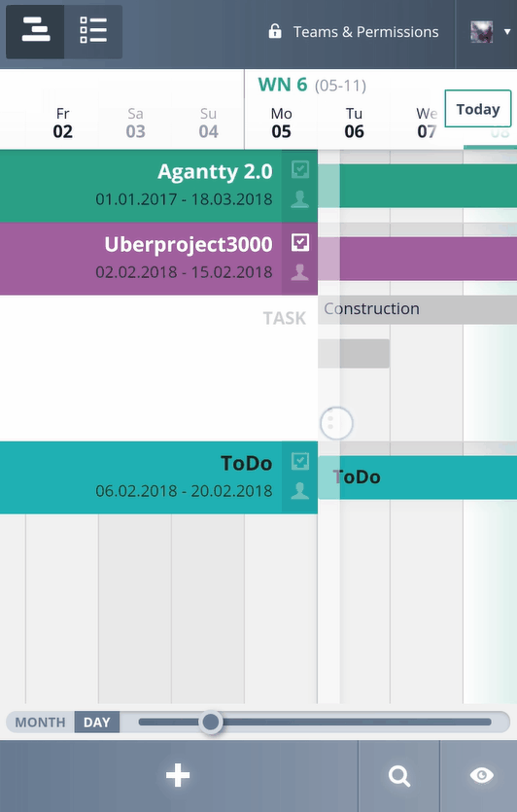Screen dimensions: 517x812
Task: Click the plus icon to add project
Action: point(178,775)
